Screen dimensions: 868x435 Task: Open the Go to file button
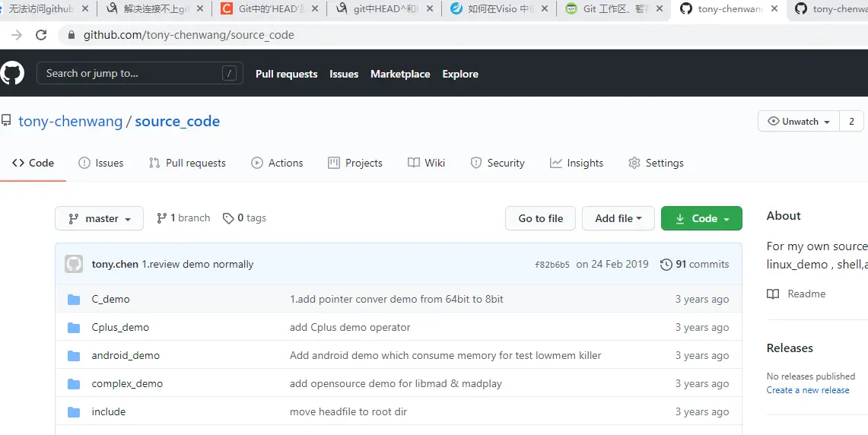click(540, 218)
